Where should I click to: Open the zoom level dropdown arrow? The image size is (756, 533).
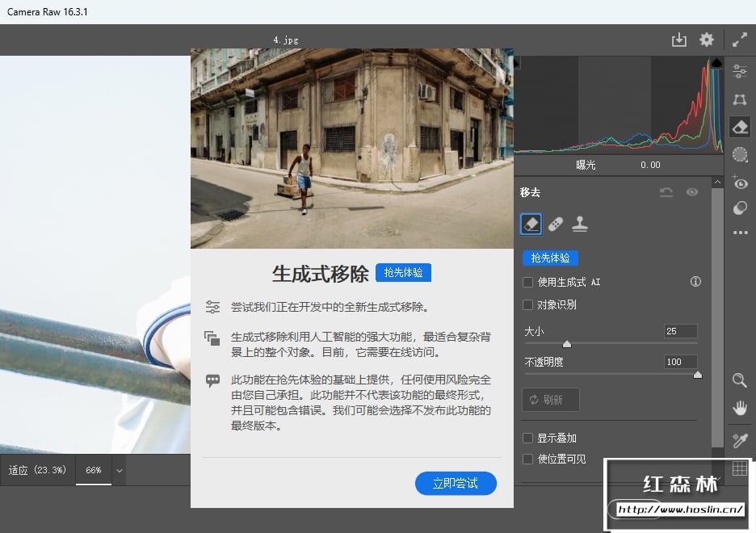(x=120, y=470)
